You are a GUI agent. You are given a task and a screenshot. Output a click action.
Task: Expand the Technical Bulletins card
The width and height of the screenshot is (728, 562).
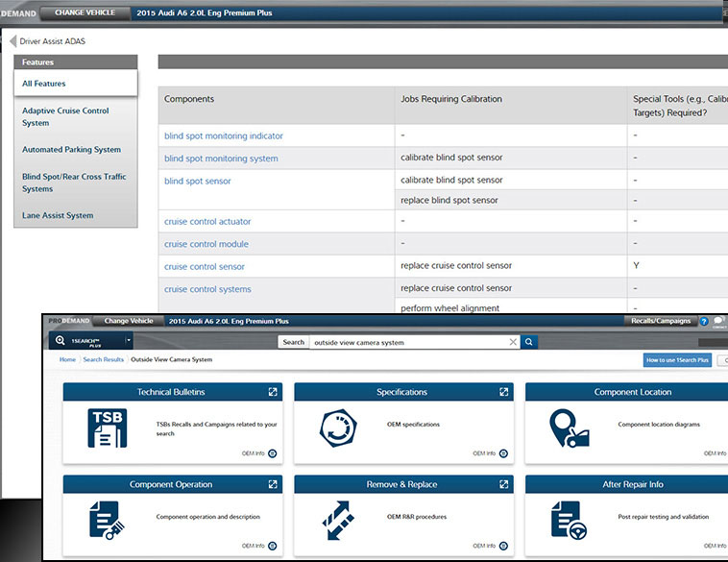tap(273, 392)
